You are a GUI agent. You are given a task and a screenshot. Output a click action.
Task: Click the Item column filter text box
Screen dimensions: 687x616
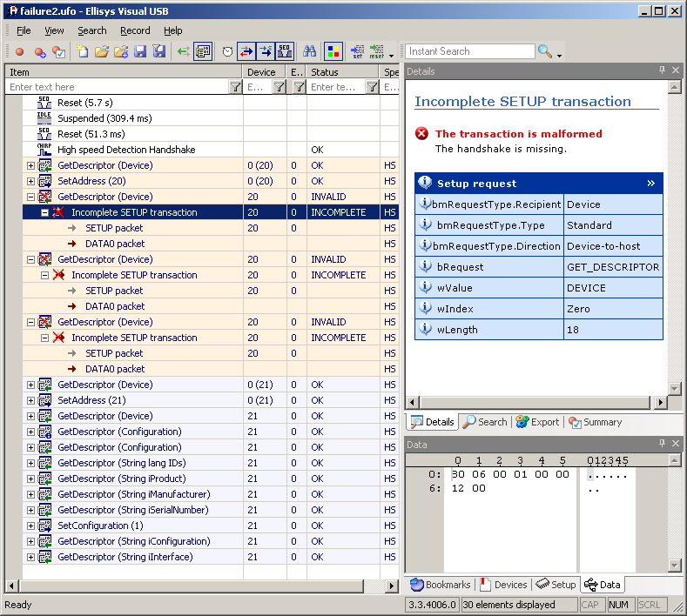click(118, 87)
